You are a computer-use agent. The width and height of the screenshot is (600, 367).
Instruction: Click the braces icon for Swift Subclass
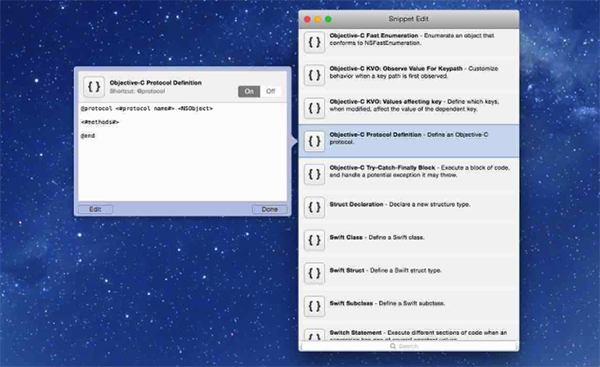click(x=314, y=306)
